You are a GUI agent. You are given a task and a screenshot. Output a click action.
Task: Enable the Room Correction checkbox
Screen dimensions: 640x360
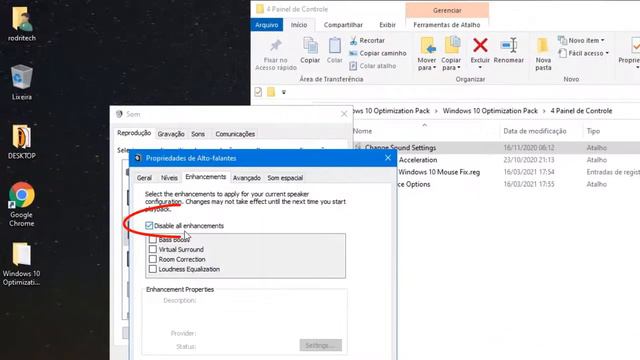coord(153,259)
